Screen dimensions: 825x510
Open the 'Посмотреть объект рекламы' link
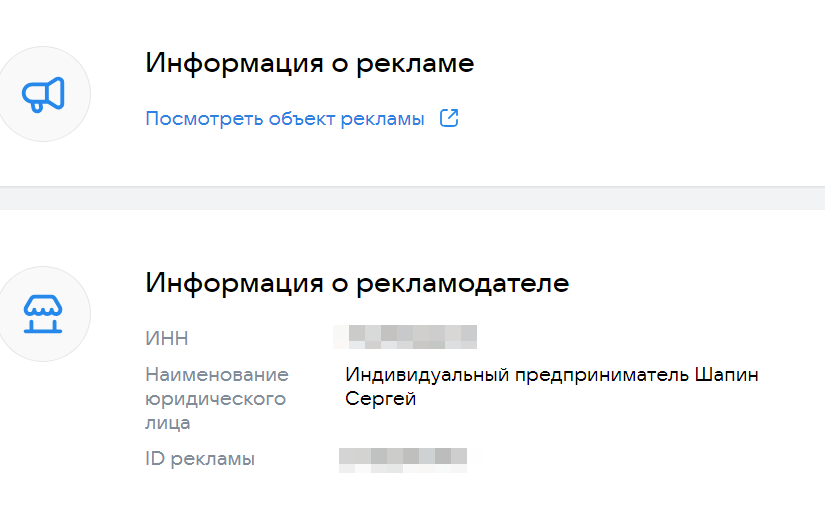point(285,119)
